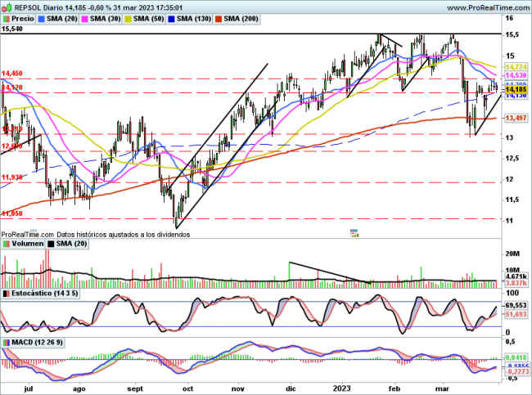Viewport: 532px width, 395px height.
Task: Open the Volumen panel label
Action: (x=28, y=244)
